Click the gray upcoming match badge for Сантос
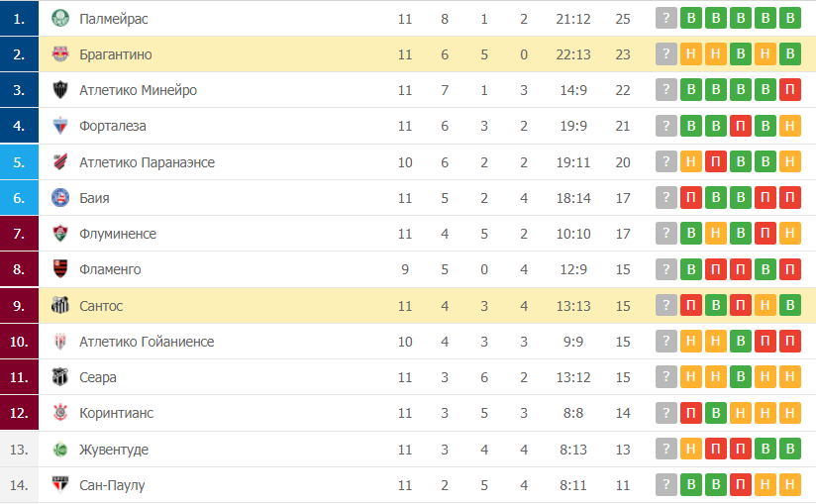The width and height of the screenshot is (816, 504). 666,305
